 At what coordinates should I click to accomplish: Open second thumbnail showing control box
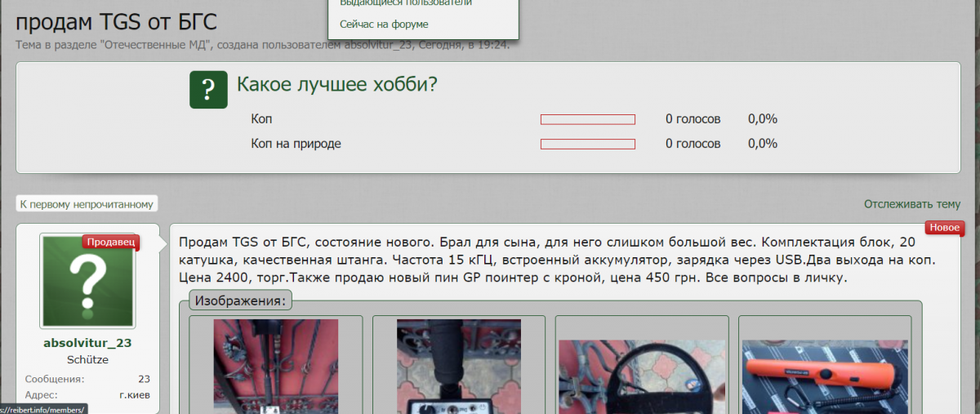(459, 367)
